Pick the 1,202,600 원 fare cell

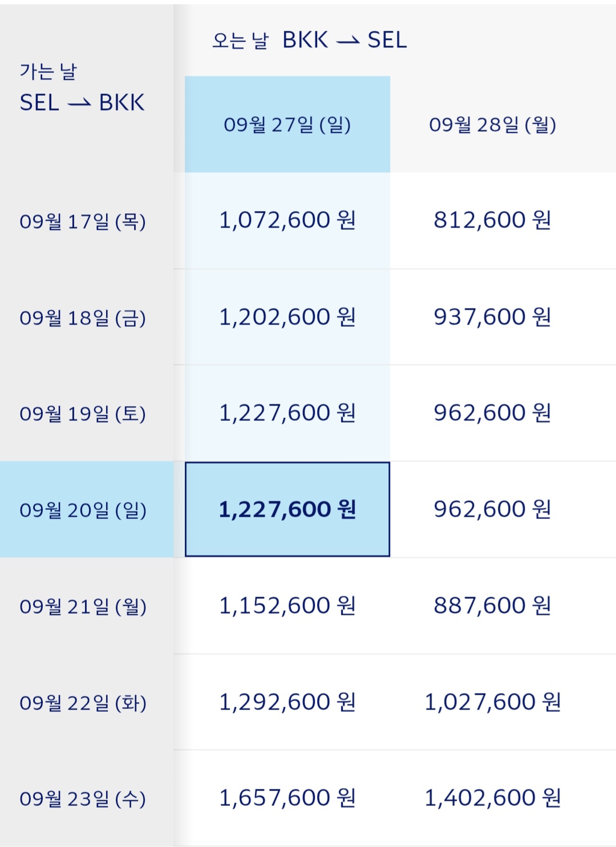pos(287,317)
